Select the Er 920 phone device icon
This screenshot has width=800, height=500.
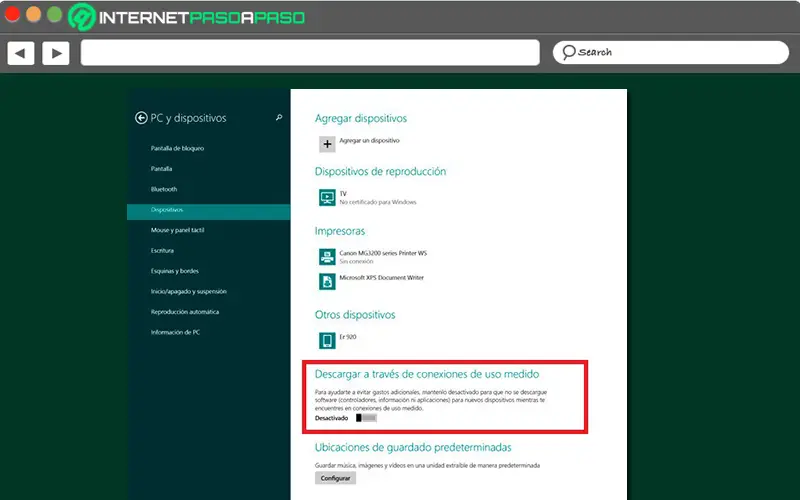[327, 340]
